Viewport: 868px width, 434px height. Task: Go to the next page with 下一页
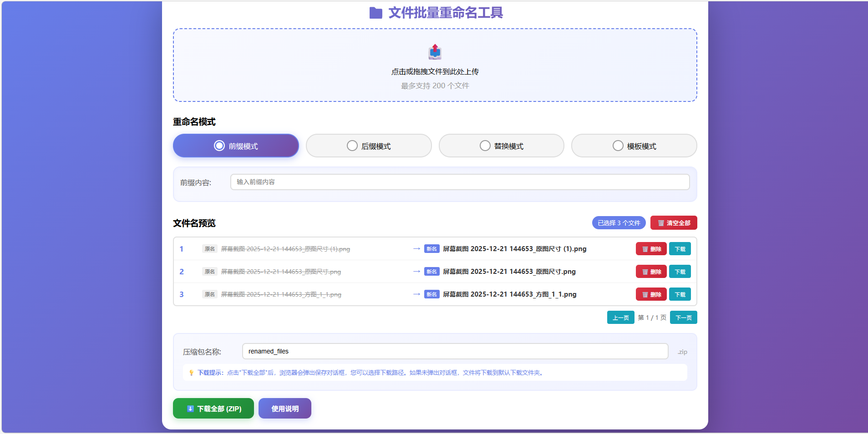pyautogui.click(x=683, y=317)
